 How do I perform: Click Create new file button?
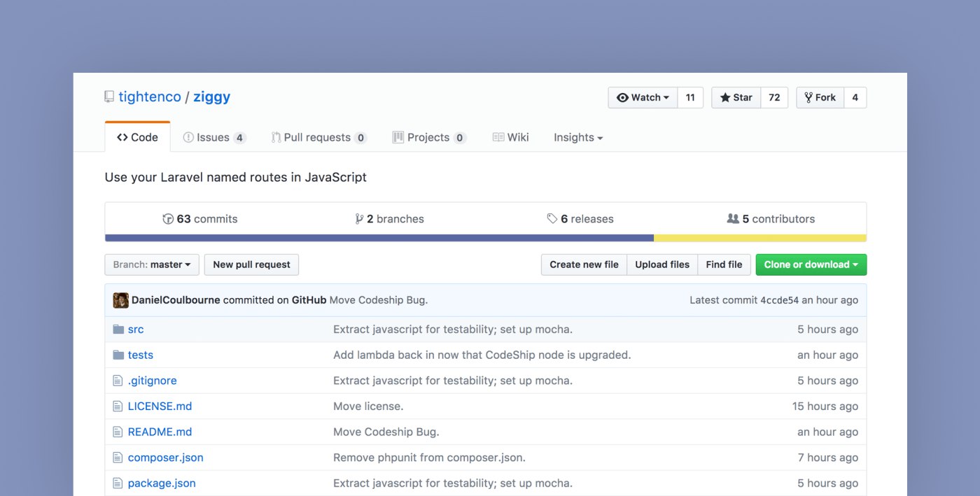[x=584, y=264]
